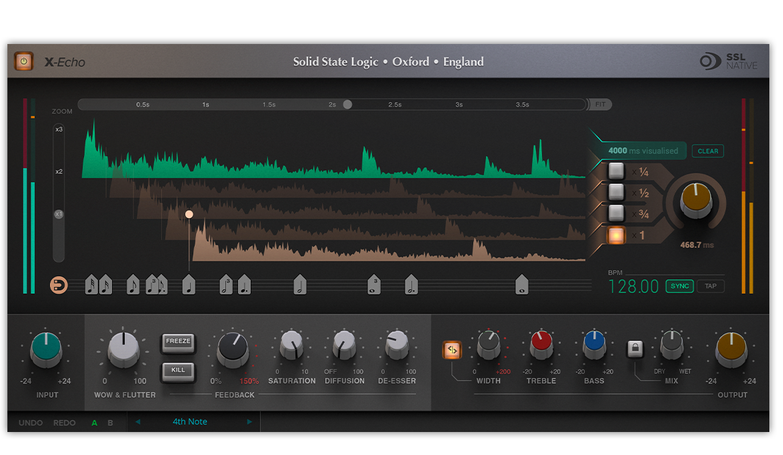Image resolution: width=783 pixels, height=455 pixels.
Task: Click the DIFFUSION knob
Action: coord(344,346)
